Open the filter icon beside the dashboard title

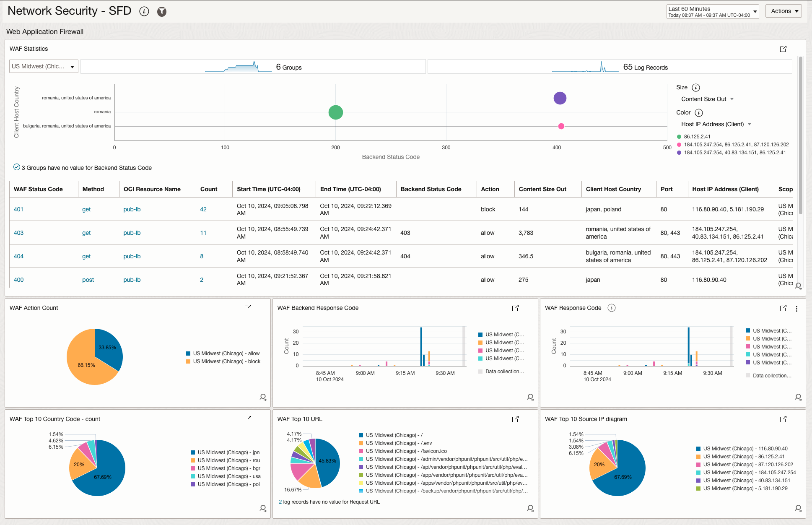(161, 11)
